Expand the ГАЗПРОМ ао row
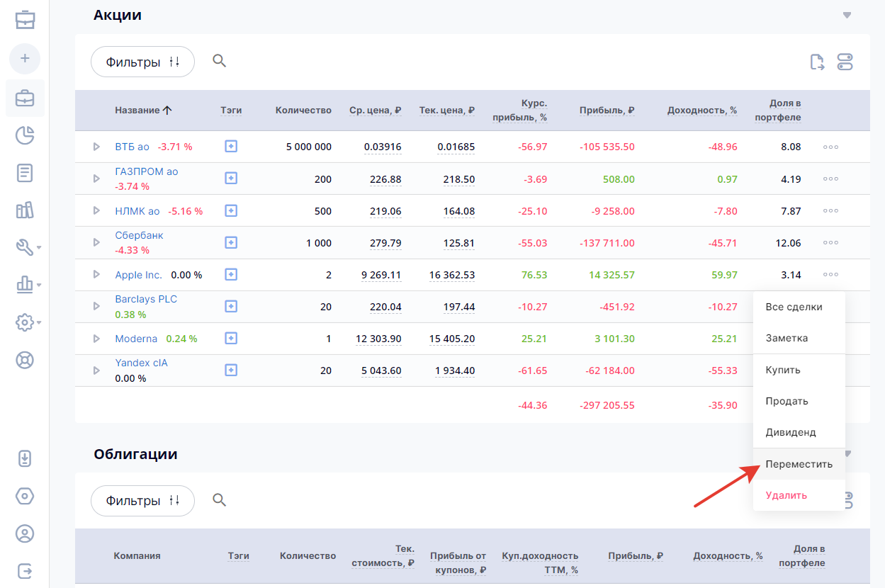This screenshot has width=885, height=588. tap(96, 179)
